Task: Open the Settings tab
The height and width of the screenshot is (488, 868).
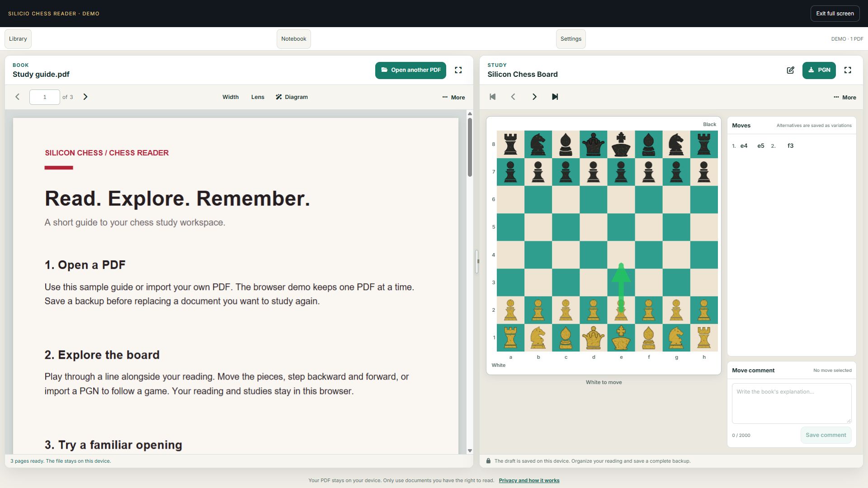Action: (x=571, y=39)
